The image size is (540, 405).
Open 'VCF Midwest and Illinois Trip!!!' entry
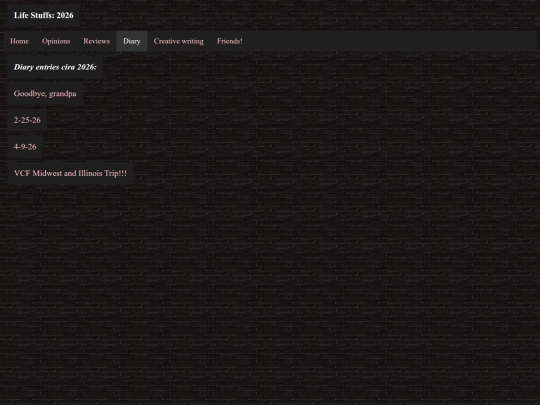(70, 173)
